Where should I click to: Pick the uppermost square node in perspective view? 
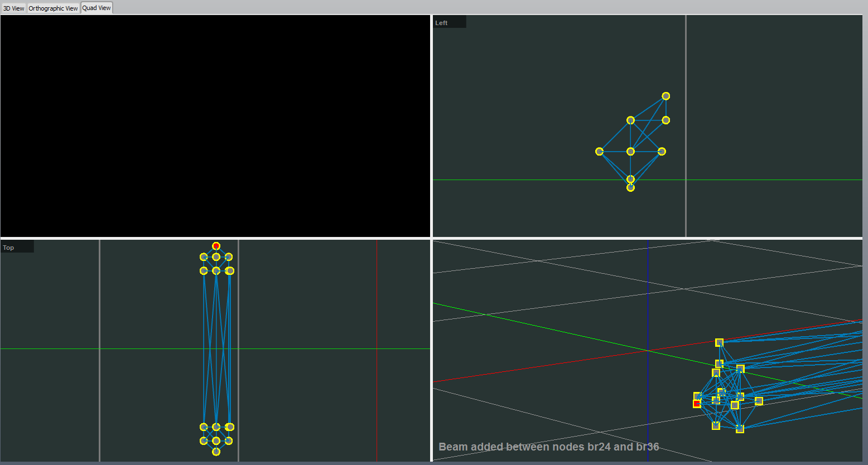tap(719, 342)
